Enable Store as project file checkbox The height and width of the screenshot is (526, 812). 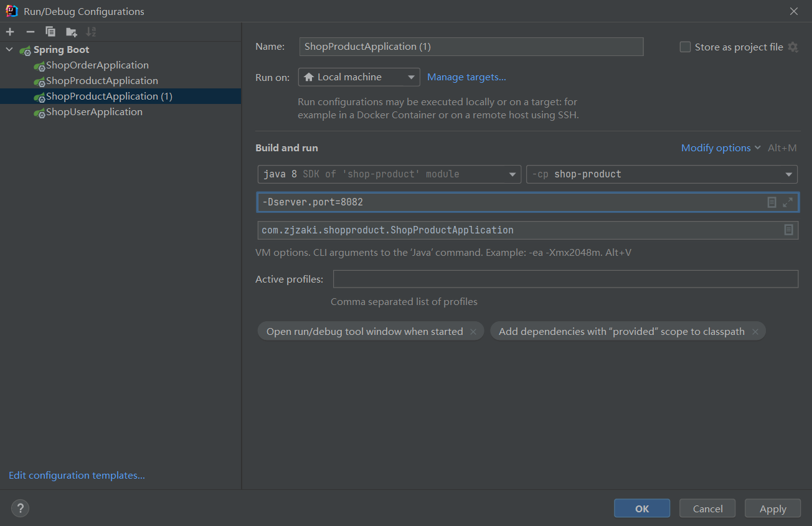pos(685,47)
